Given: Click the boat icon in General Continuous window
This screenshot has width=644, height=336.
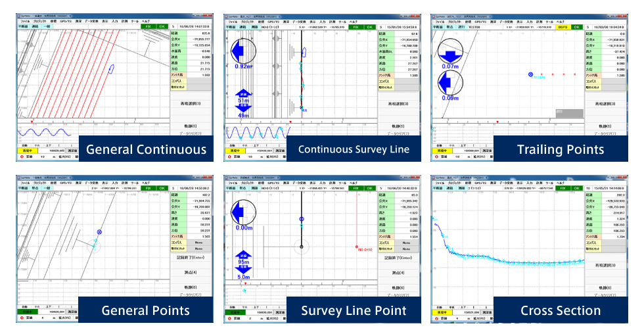Looking at the screenshot, I should tap(111, 68).
